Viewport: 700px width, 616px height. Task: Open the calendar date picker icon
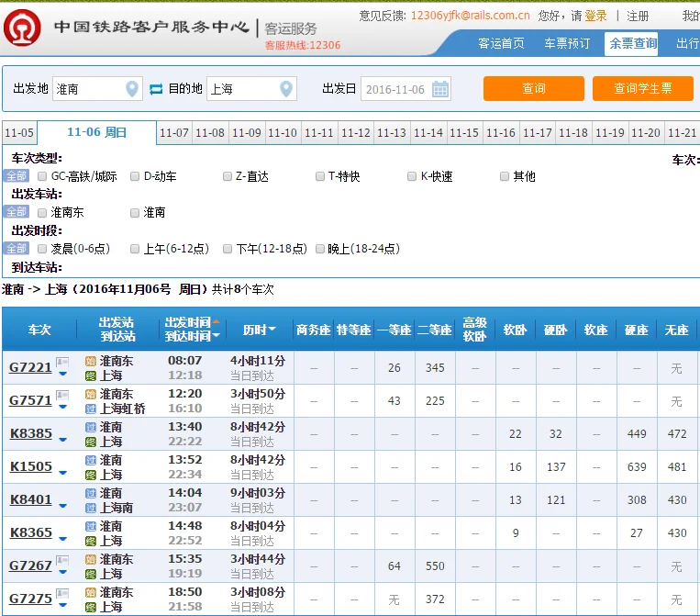point(440,89)
